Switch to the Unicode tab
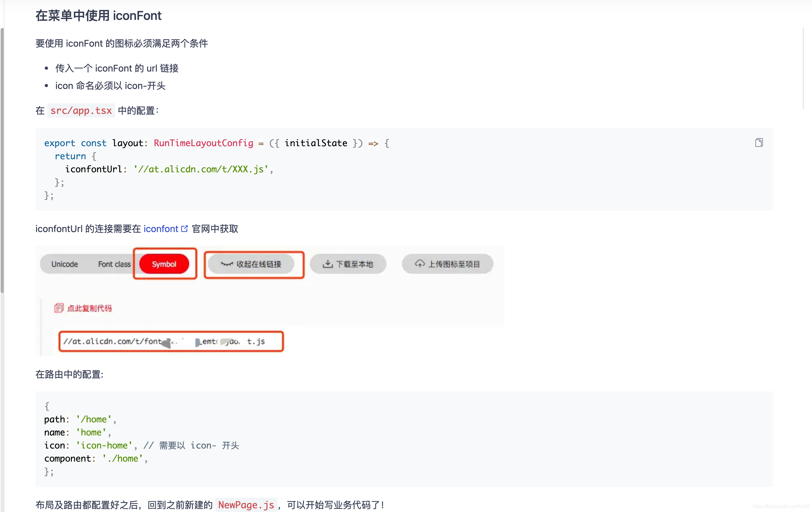Viewport: 812px width, 512px height. click(64, 264)
